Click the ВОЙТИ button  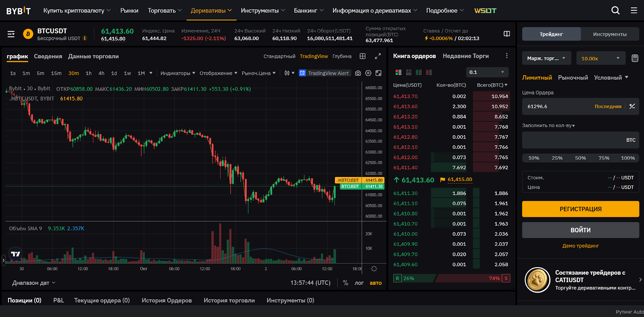[x=580, y=230]
